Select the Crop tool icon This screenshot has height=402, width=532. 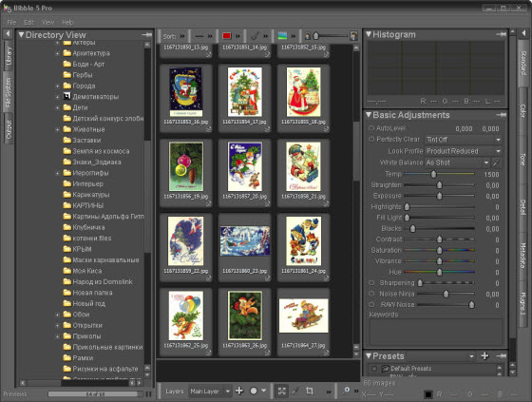(x=310, y=391)
